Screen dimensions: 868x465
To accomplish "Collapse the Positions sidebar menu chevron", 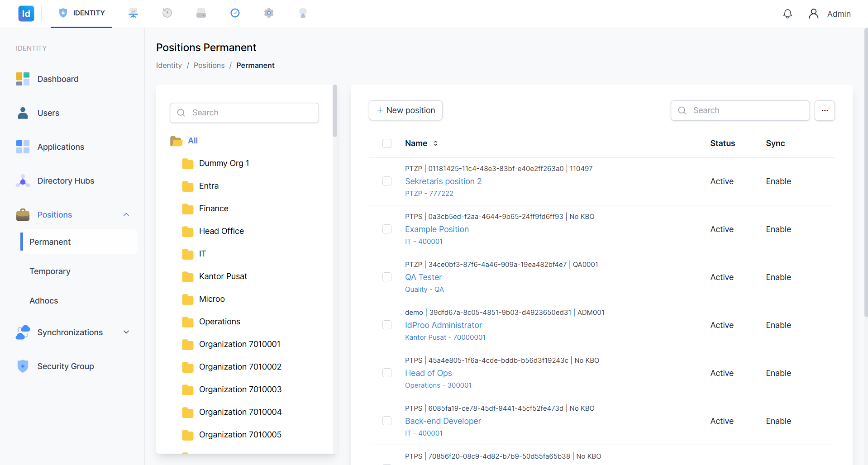I will point(126,215).
